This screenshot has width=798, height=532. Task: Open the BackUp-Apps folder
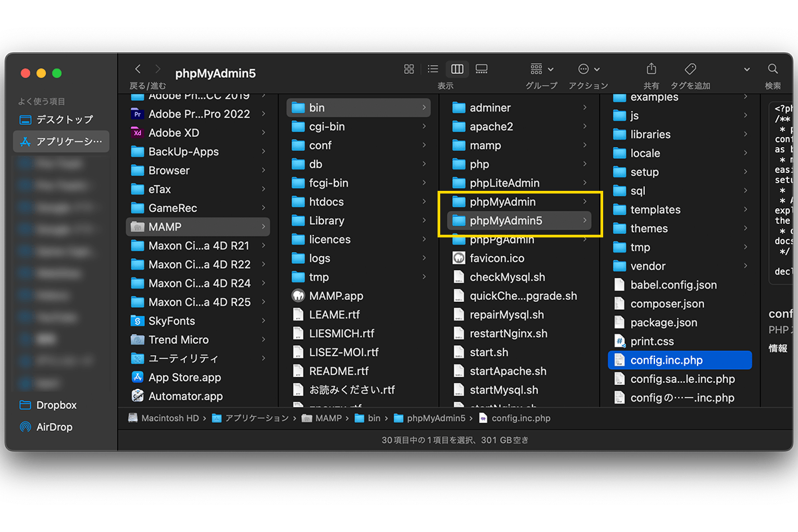coord(198,152)
